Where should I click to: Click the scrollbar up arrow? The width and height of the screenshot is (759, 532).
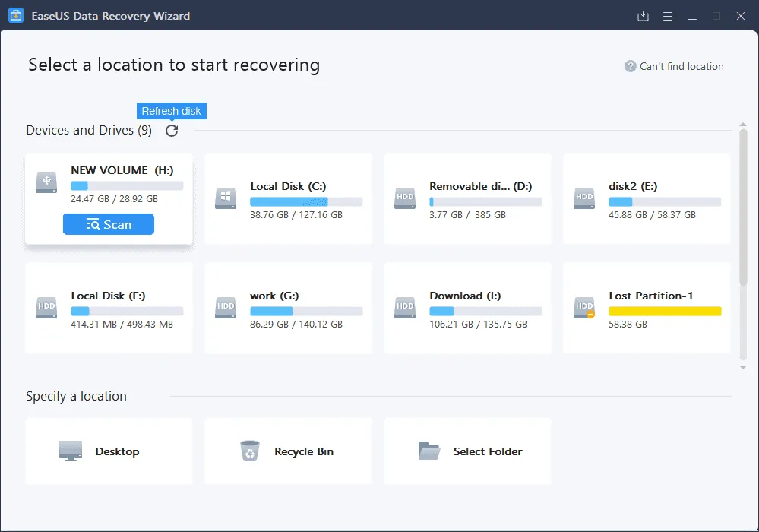point(743,124)
